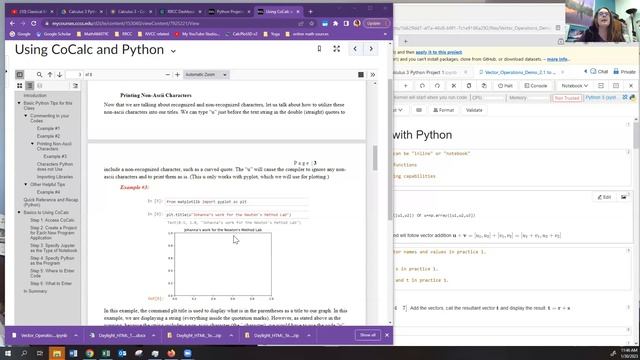Go to next content topic arrow
The height and width of the screenshot is (360, 640).
(x=371, y=49)
